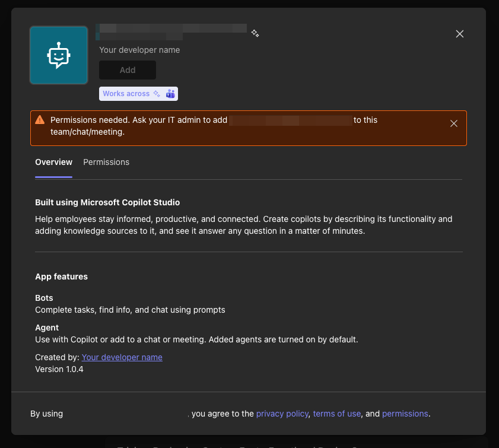Close the app details dialog
This screenshot has width=499, height=448.
tap(460, 34)
